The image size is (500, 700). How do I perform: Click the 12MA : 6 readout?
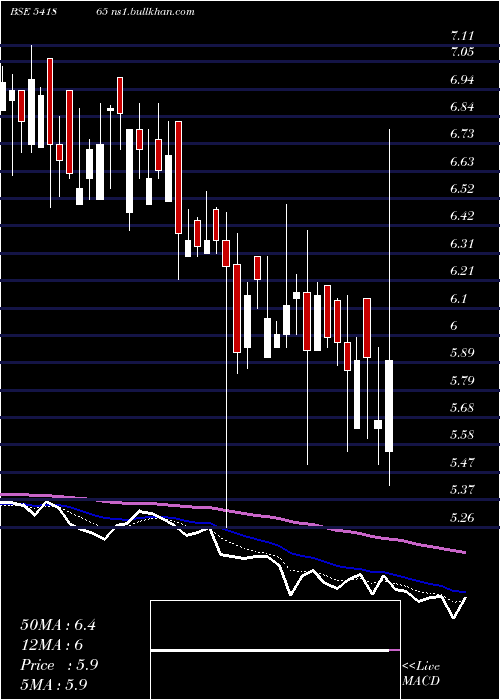pyautogui.click(x=52, y=645)
